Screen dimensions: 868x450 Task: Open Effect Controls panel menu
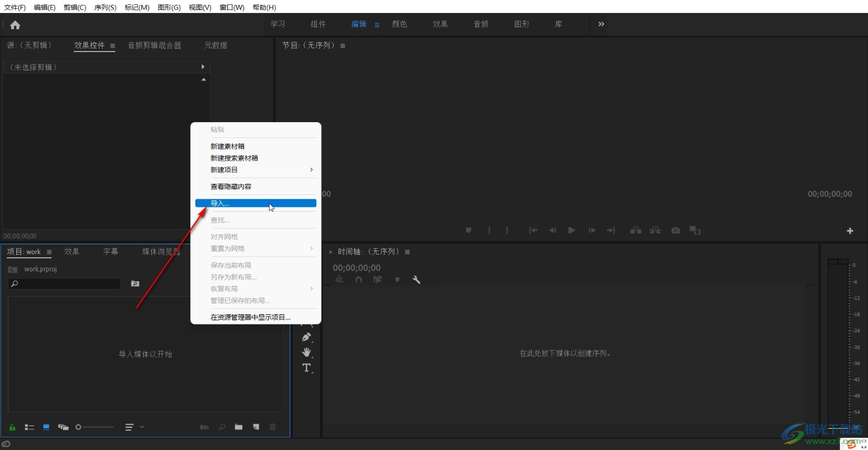(112, 46)
